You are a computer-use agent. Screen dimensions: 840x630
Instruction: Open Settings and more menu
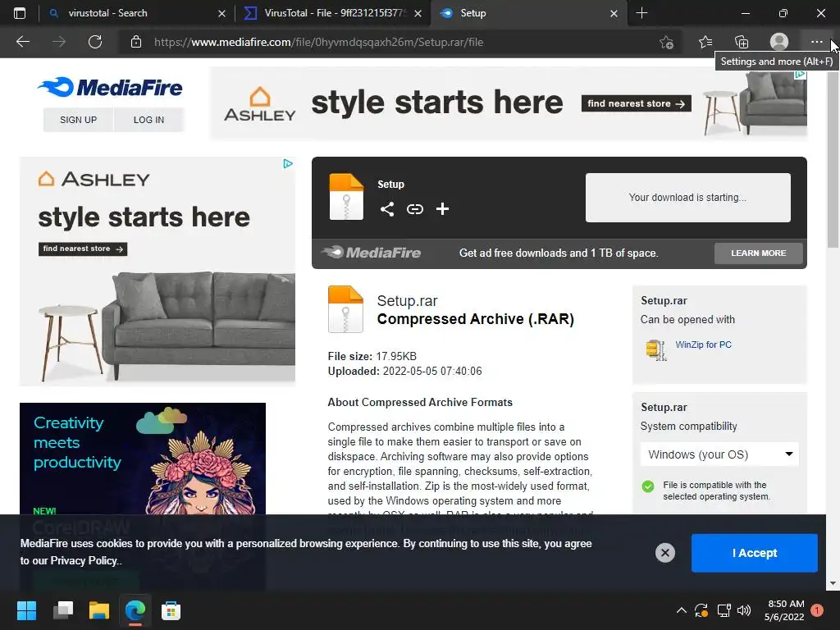tap(816, 42)
